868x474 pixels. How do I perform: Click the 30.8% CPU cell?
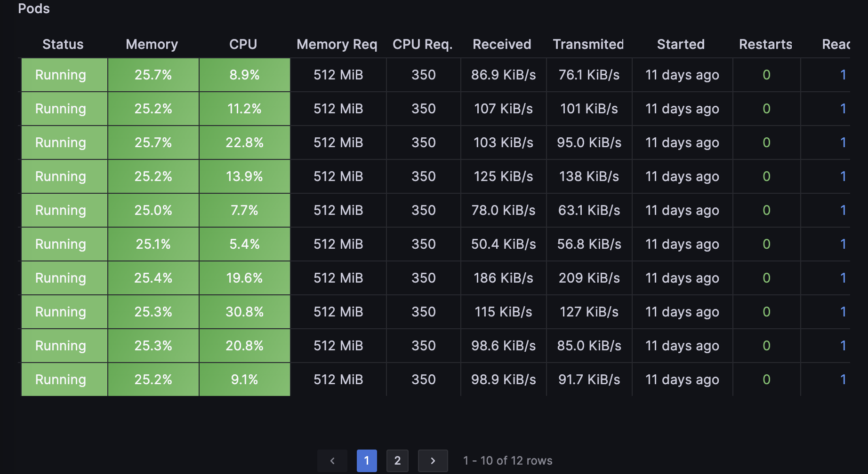244,312
